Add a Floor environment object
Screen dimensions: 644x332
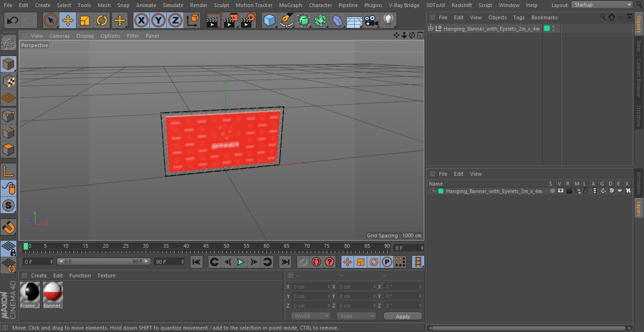(354, 21)
